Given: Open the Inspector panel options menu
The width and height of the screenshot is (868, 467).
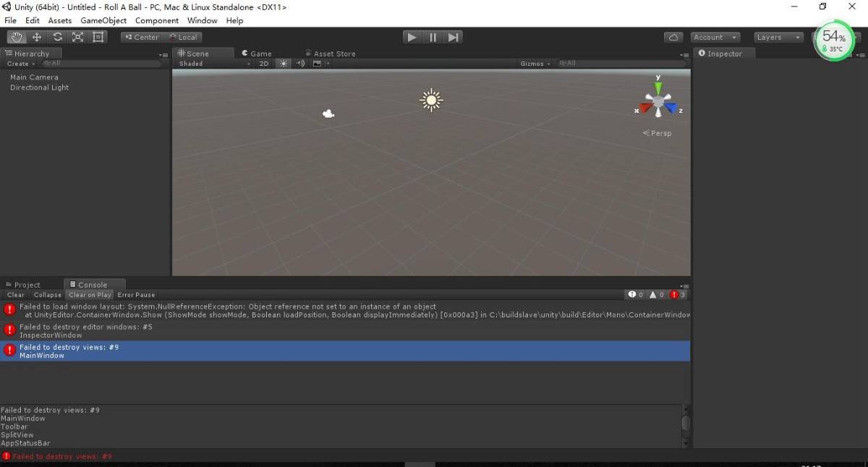Looking at the screenshot, I should (x=860, y=55).
